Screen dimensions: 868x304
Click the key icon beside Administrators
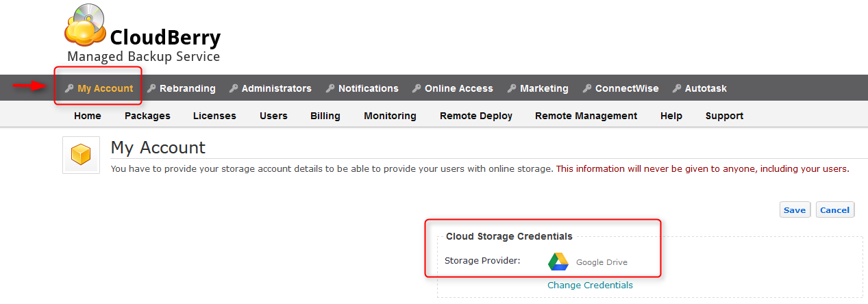tap(234, 88)
